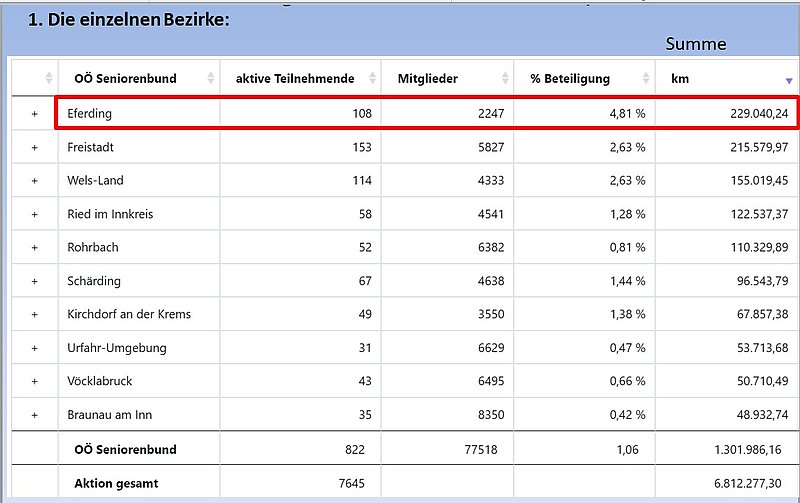Expand the Vöcklabruck row
The width and height of the screenshot is (800, 503).
coord(34,381)
